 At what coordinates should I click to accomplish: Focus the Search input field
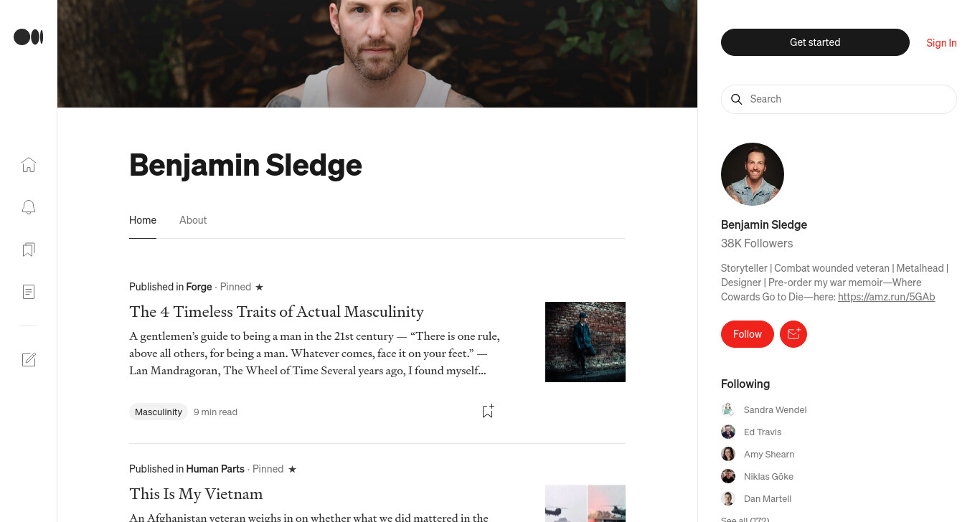[x=839, y=99]
